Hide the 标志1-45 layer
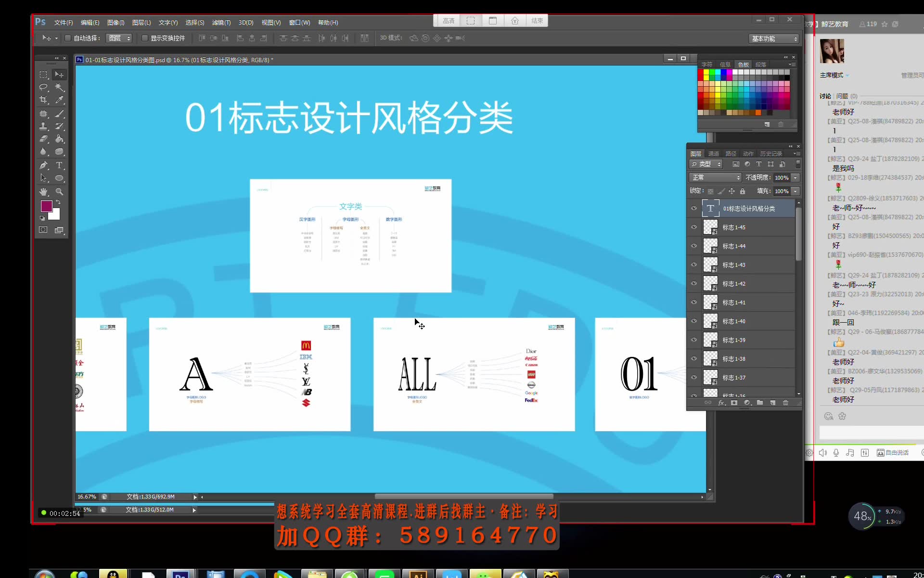The image size is (924, 578). point(694,227)
